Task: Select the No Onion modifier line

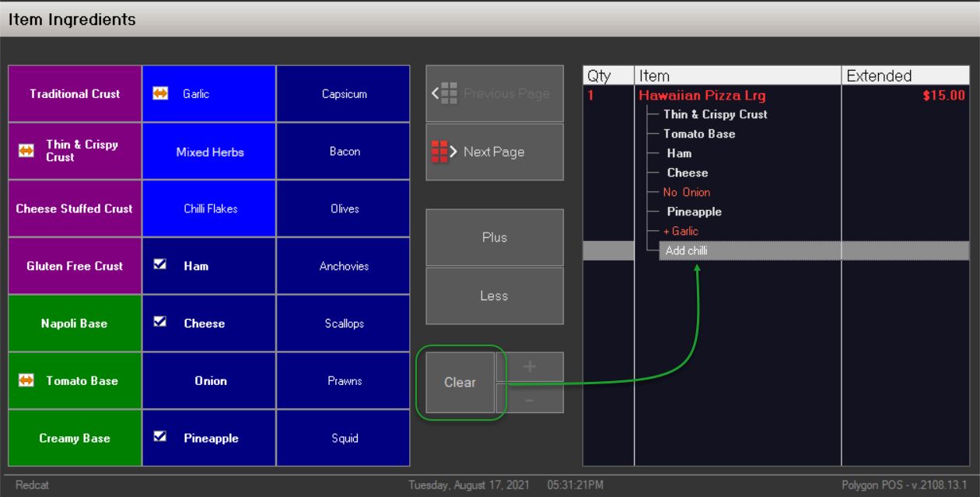Action: click(686, 192)
